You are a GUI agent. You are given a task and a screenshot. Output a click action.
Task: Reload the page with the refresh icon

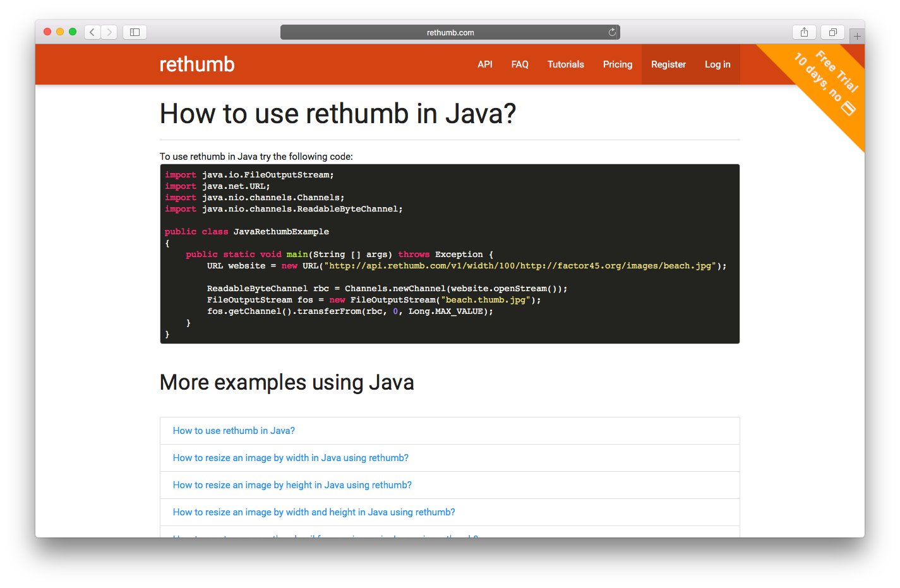(612, 32)
